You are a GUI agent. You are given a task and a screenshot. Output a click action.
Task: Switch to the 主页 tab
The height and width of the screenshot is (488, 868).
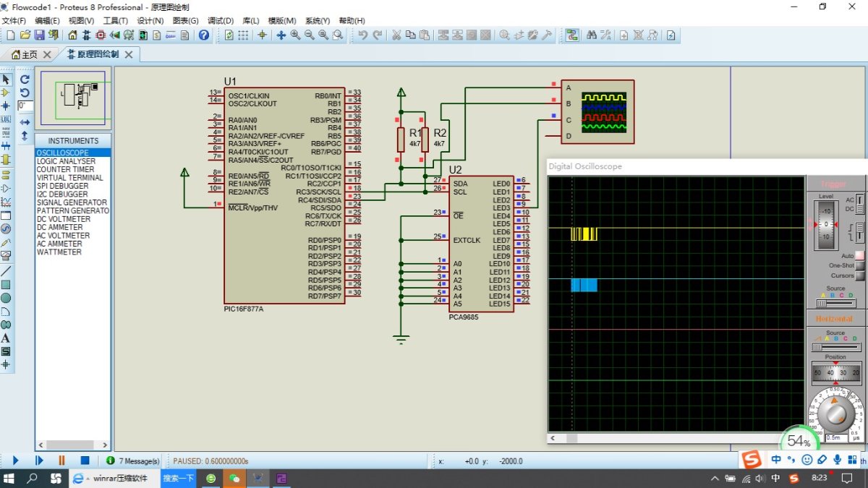(29, 54)
